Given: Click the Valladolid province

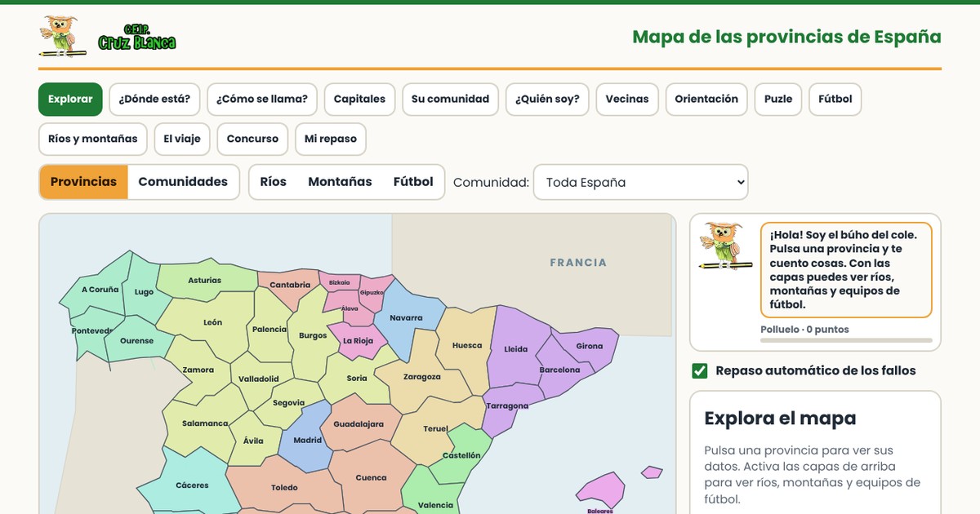Looking at the screenshot, I should 258,379.
